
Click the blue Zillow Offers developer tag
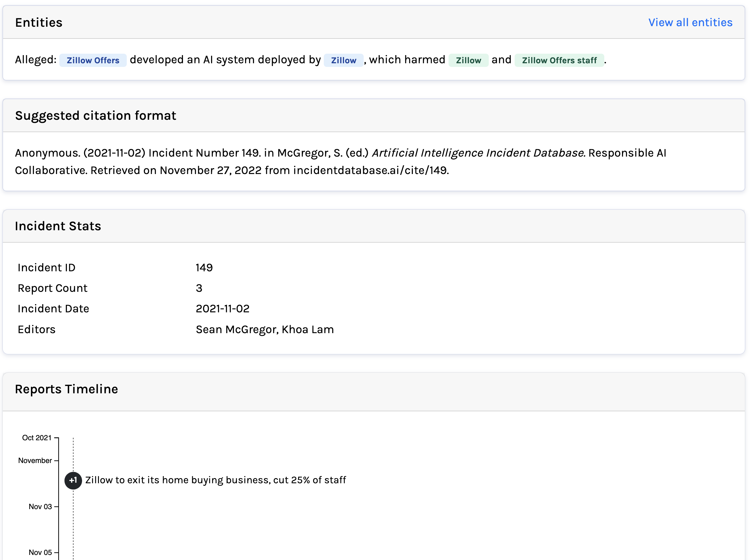[93, 60]
